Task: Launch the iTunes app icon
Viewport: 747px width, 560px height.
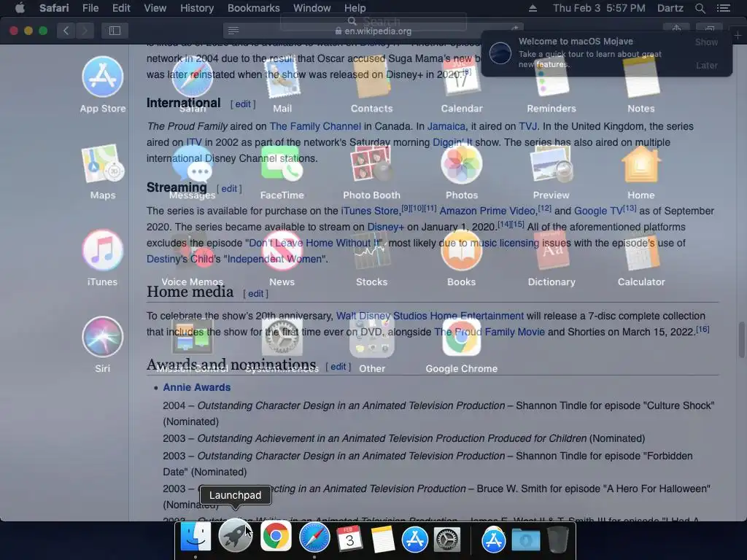Action: (102, 251)
